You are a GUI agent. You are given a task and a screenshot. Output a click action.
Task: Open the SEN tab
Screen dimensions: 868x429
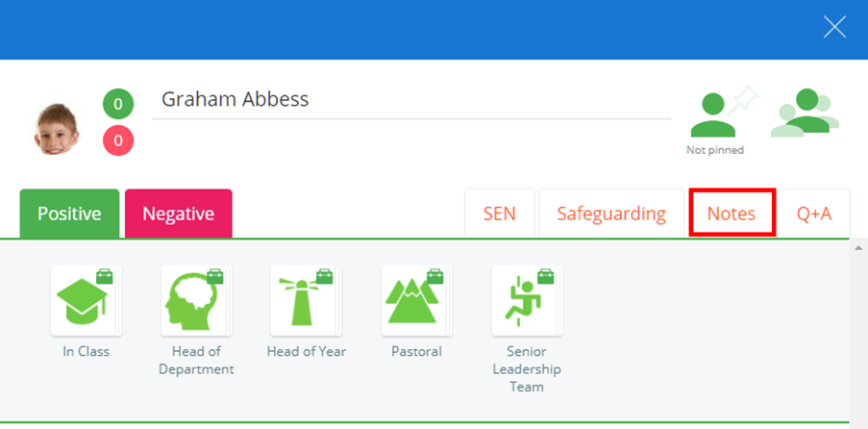coord(499,214)
